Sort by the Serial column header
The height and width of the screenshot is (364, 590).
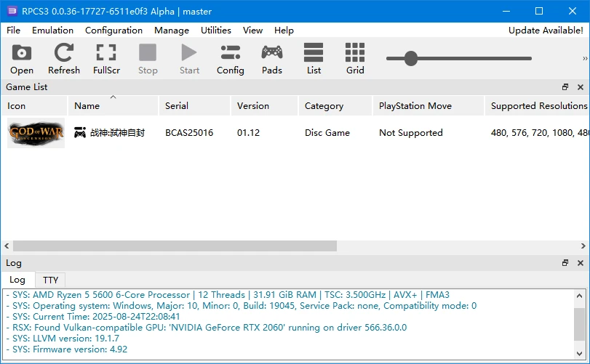194,106
